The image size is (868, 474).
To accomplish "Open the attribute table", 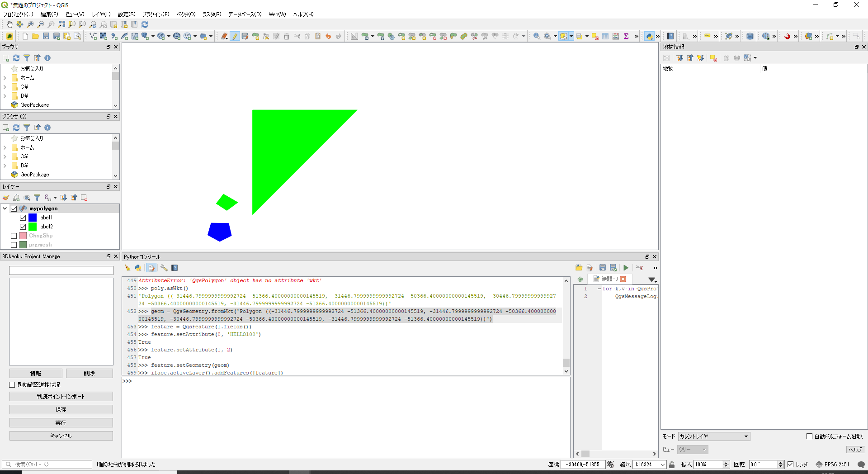I will 605,36.
